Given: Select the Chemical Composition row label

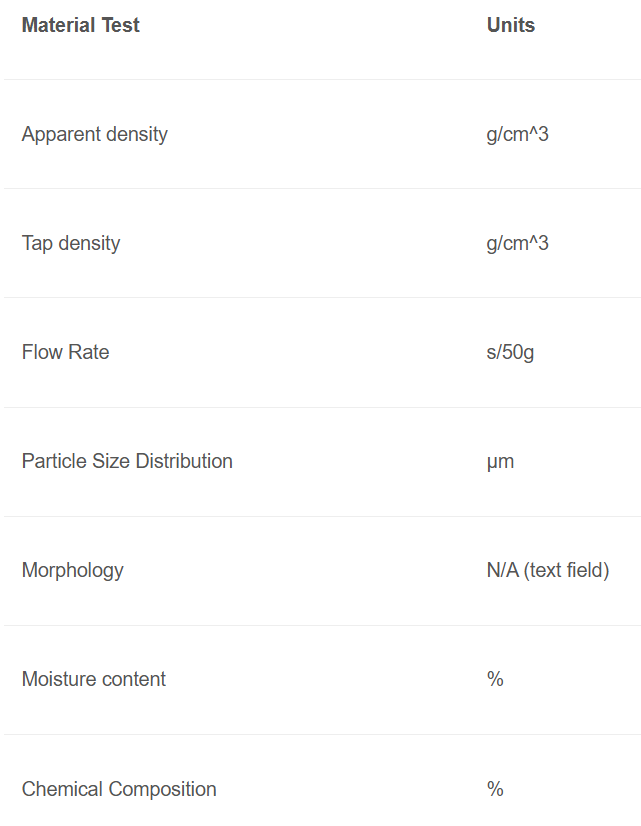Looking at the screenshot, I should click(x=119, y=789).
